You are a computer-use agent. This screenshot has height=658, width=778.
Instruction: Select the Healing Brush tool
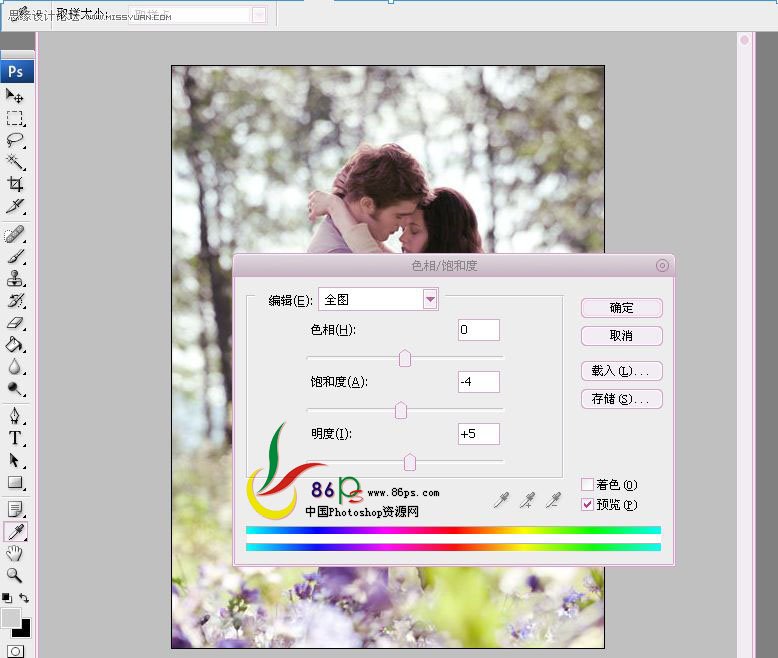pyautogui.click(x=14, y=234)
